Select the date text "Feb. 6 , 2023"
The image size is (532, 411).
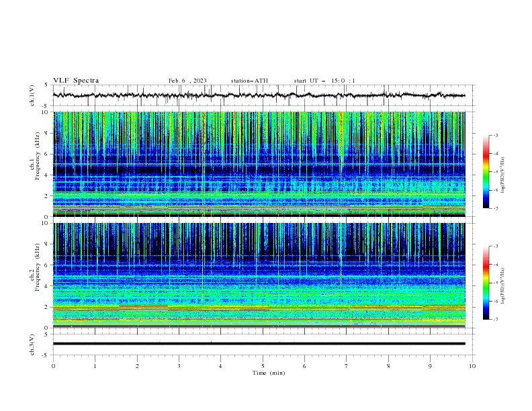tap(187, 81)
